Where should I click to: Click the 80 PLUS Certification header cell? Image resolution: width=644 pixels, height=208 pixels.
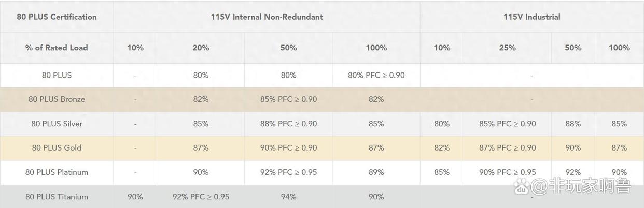tap(57, 17)
